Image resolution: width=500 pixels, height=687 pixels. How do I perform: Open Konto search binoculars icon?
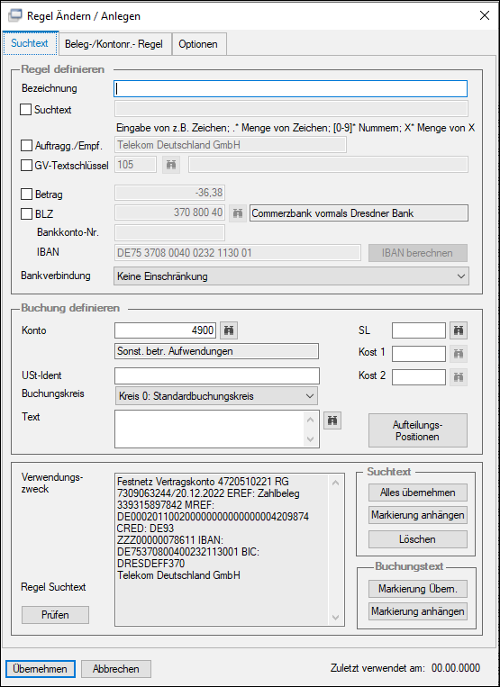[x=229, y=330]
